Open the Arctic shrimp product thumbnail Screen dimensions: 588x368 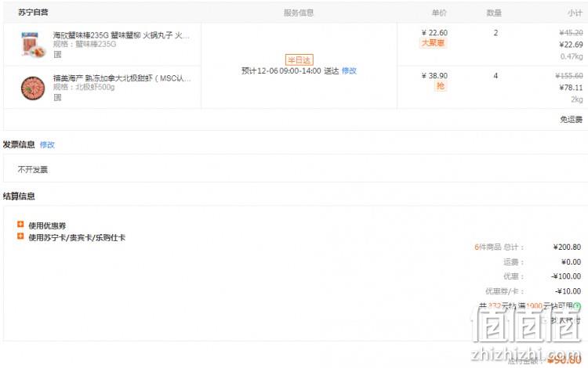(x=33, y=88)
